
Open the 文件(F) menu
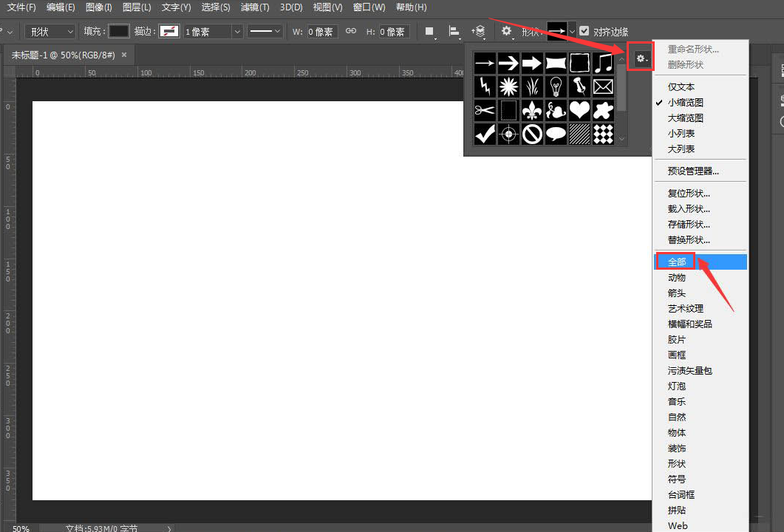point(21,7)
